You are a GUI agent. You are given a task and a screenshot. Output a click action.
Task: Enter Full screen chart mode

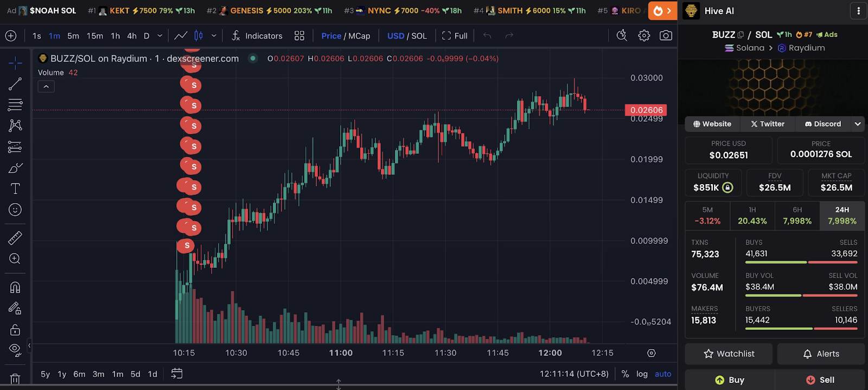(x=455, y=36)
